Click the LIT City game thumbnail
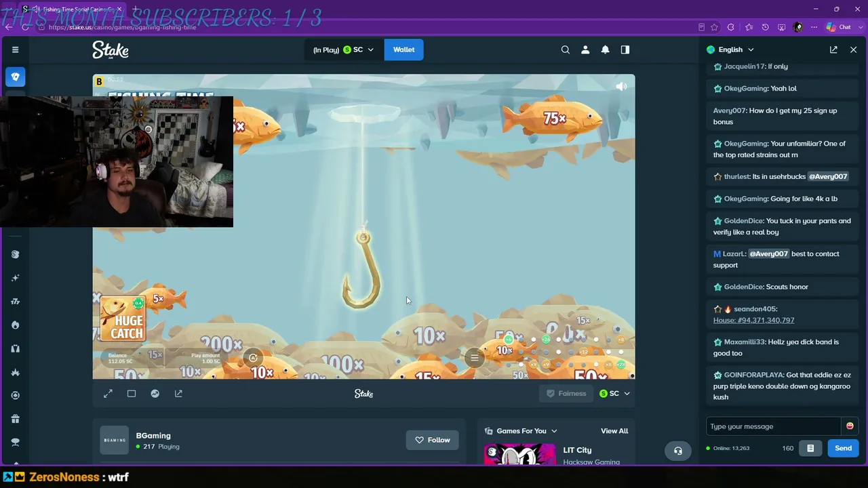Viewport: 868px width, 488px height. (519, 454)
